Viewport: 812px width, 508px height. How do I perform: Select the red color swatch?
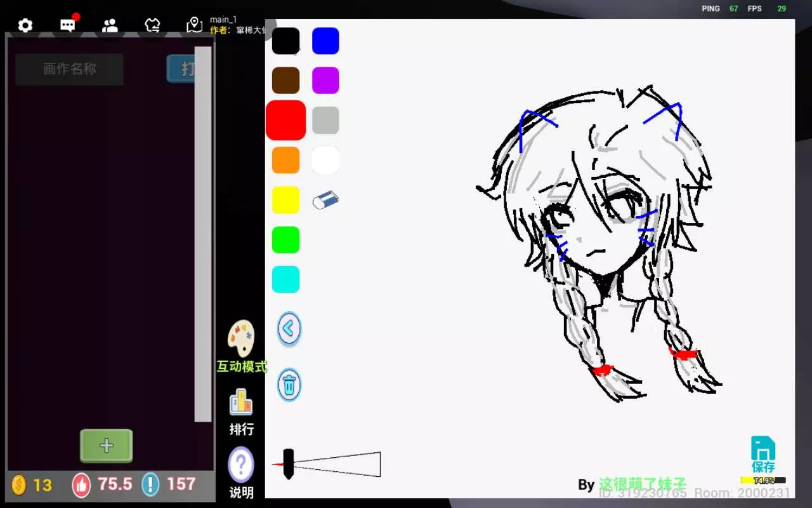point(285,120)
